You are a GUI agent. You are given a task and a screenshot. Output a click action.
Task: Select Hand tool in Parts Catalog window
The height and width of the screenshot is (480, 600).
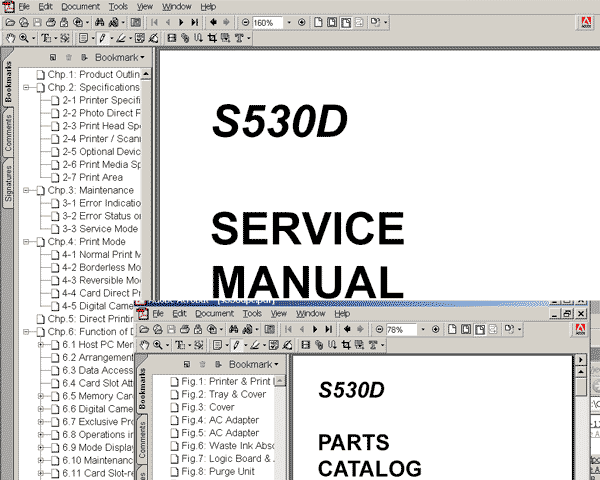pyautogui.click(x=144, y=345)
